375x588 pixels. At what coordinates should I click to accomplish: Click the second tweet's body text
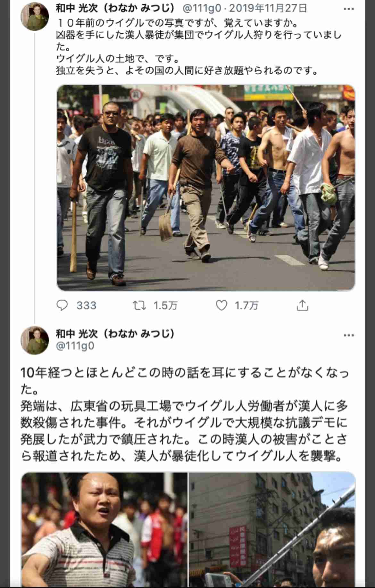click(x=185, y=414)
